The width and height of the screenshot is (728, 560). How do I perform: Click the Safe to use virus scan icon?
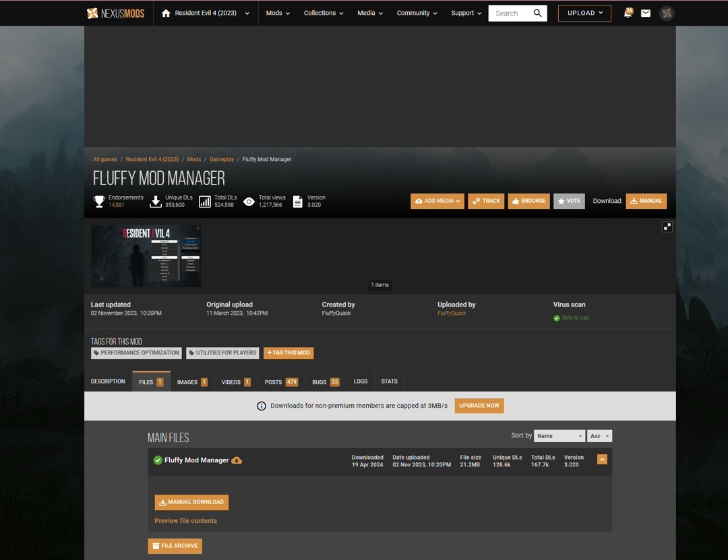[x=556, y=318]
